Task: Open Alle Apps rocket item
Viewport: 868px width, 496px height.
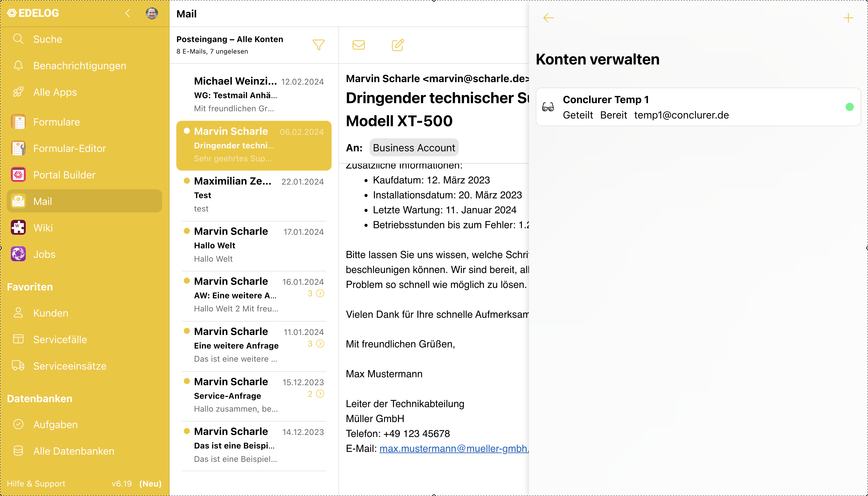Action: pos(84,92)
